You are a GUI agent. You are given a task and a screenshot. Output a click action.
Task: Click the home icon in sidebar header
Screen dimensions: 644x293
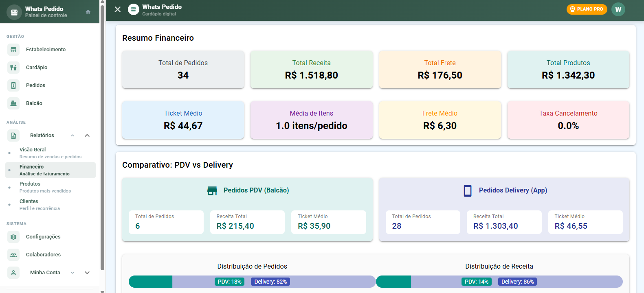point(88,12)
